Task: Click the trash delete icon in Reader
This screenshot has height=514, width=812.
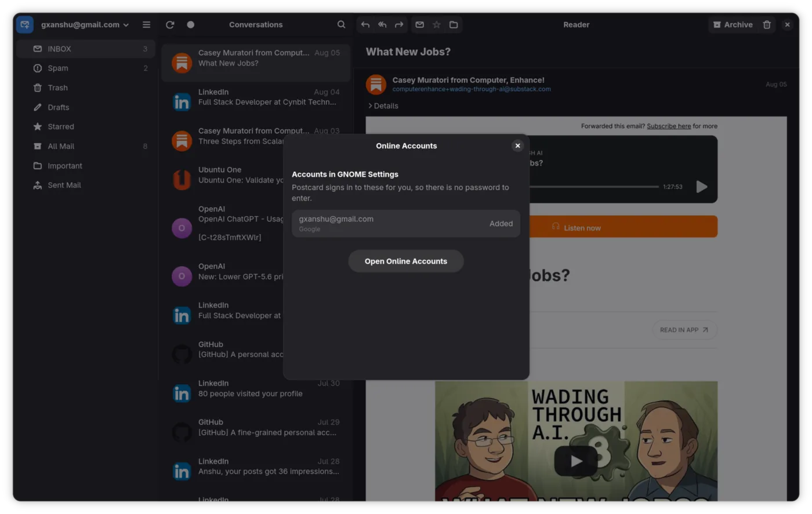Action: pyautogui.click(x=767, y=24)
